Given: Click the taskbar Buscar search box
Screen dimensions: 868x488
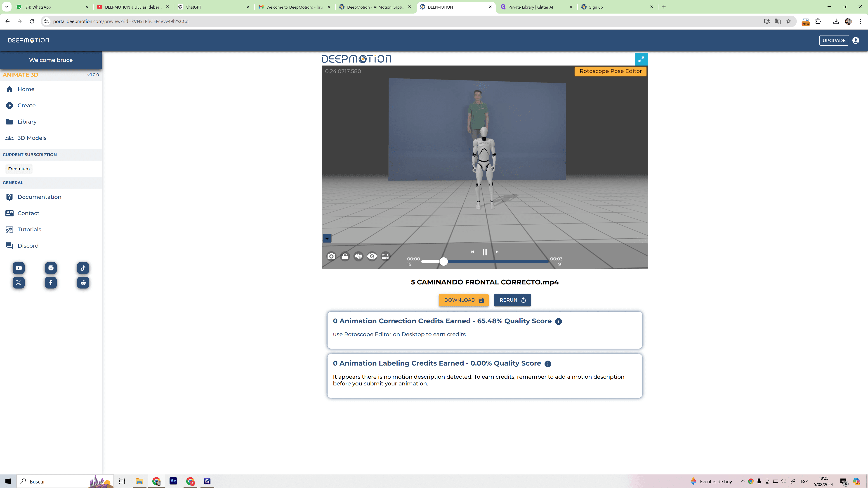Looking at the screenshot, I should 65,481.
